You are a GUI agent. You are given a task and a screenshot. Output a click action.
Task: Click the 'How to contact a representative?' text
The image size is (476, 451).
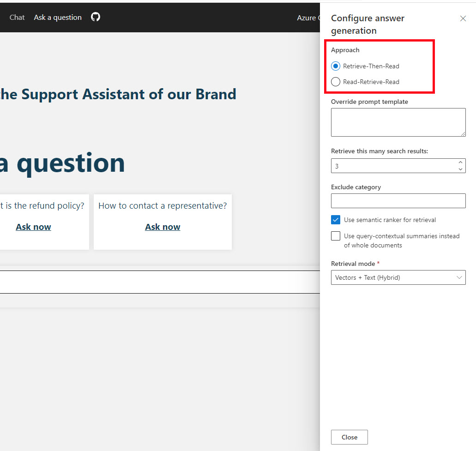(x=163, y=206)
